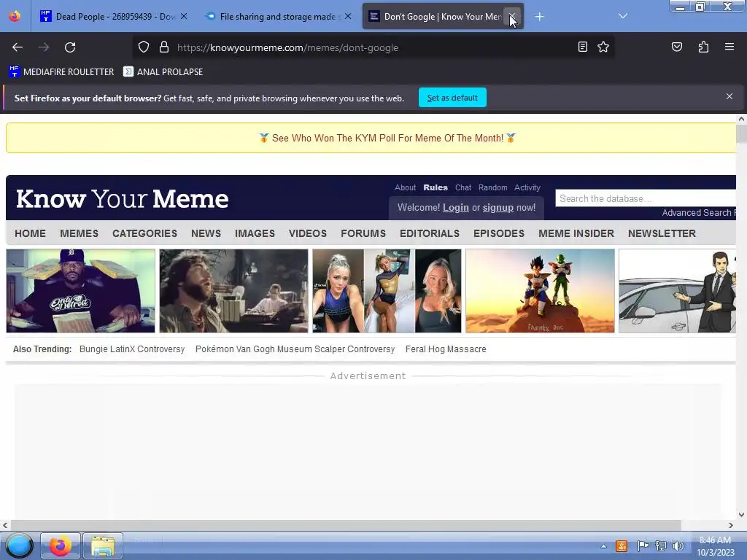Open the taskbar clock showing 8:46 AM
The image size is (747, 560).
(715, 546)
